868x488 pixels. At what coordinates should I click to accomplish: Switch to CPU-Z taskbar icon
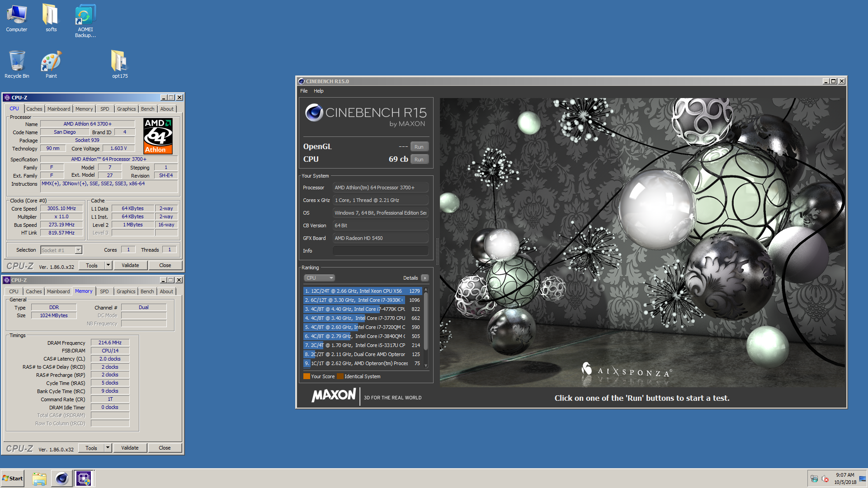click(x=84, y=479)
